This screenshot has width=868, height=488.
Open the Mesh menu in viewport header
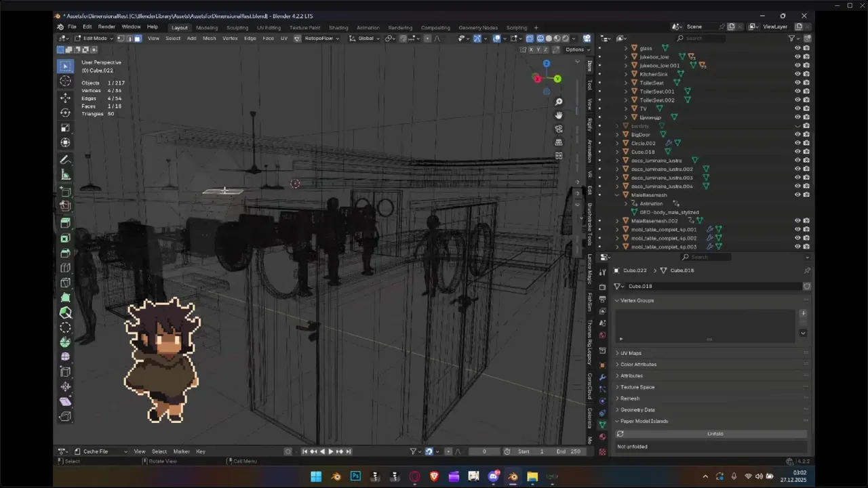(x=210, y=39)
